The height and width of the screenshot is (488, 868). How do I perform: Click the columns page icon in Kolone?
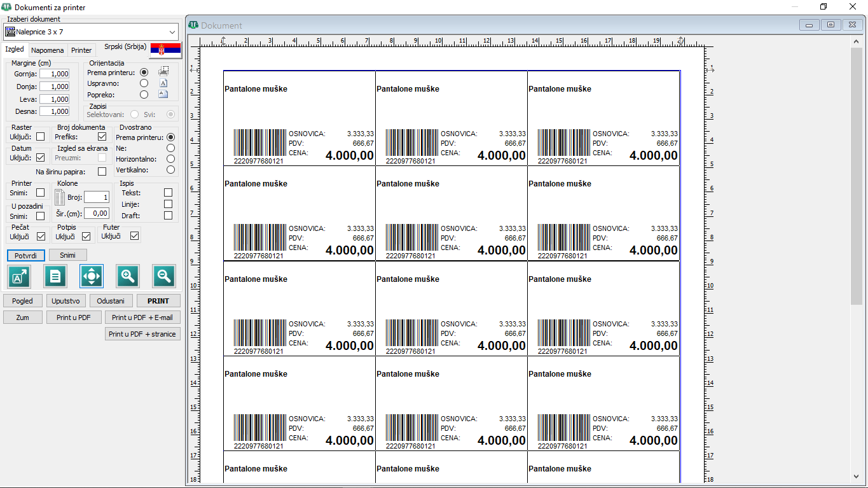60,197
